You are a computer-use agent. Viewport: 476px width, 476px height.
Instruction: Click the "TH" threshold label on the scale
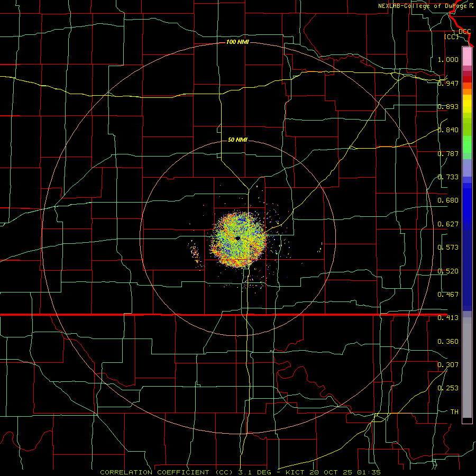(454, 412)
